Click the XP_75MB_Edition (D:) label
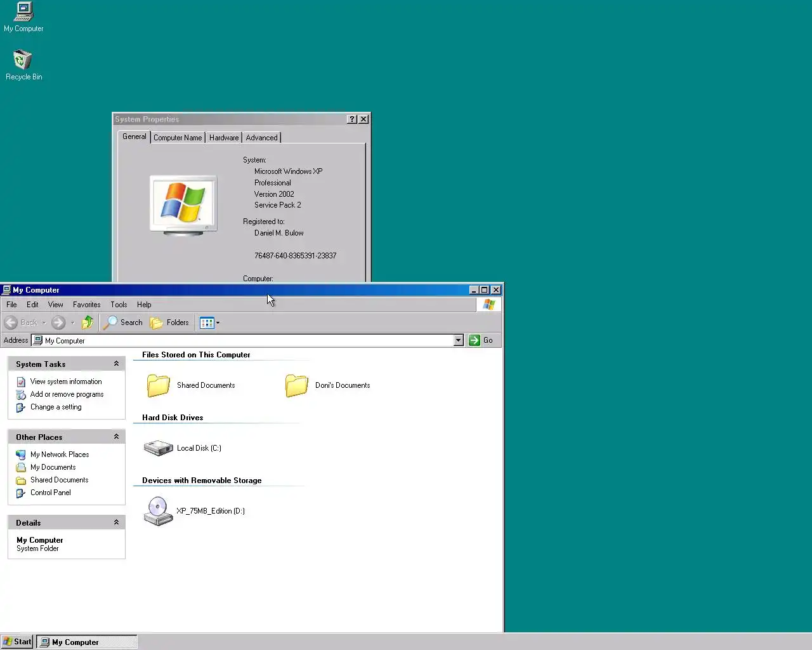This screenshot has width=812, height=650. [211, 511]
